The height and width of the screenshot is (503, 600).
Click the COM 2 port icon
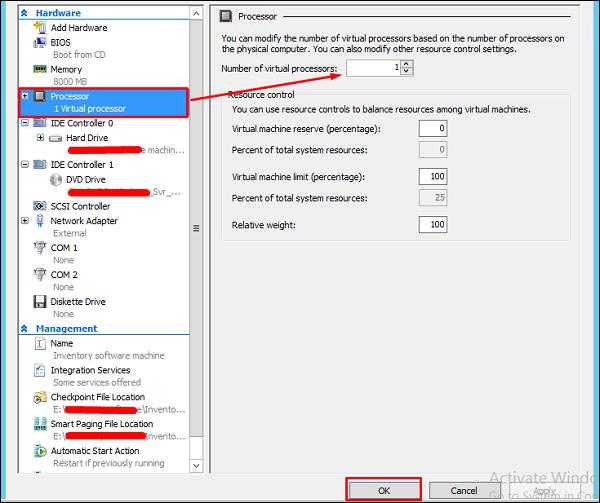40,274
